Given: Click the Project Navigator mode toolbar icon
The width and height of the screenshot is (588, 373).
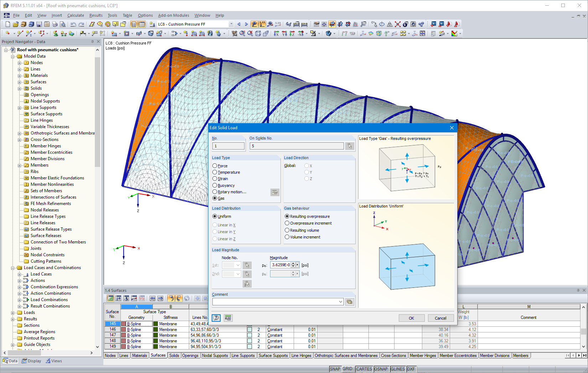Looking at the screenshot, I should pos(134,24).
